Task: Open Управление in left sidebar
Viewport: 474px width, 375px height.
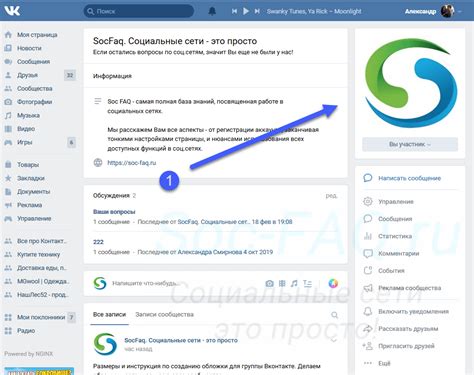Action: (x=34, y=218)
